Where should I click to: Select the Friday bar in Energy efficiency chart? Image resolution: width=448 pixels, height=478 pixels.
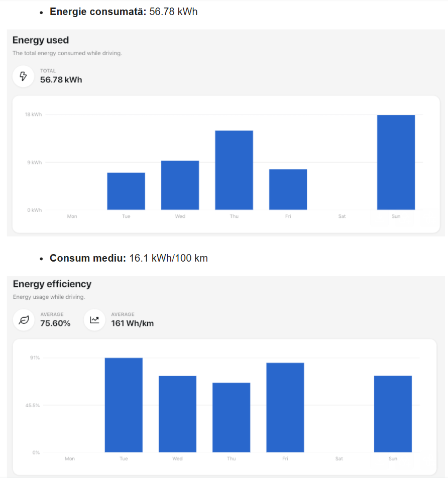(285, 407)
